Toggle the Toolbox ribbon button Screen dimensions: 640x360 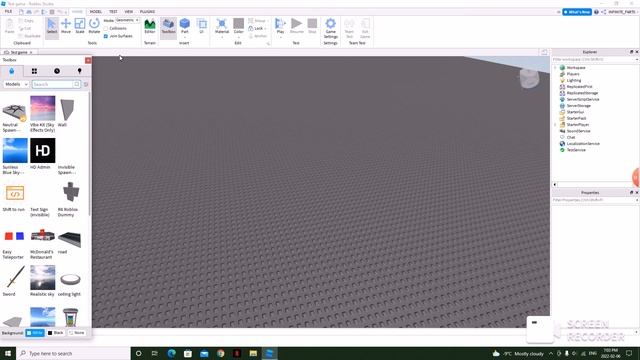(x=168, y=26)
